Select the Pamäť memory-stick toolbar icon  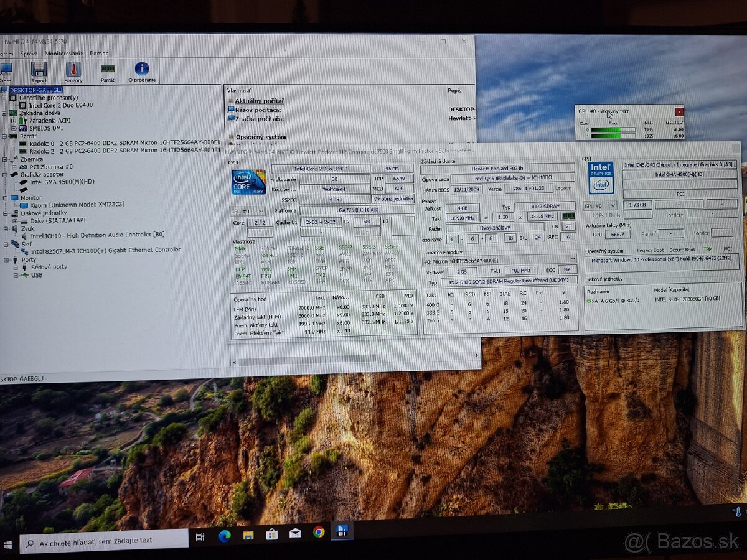tap(108, 69)
